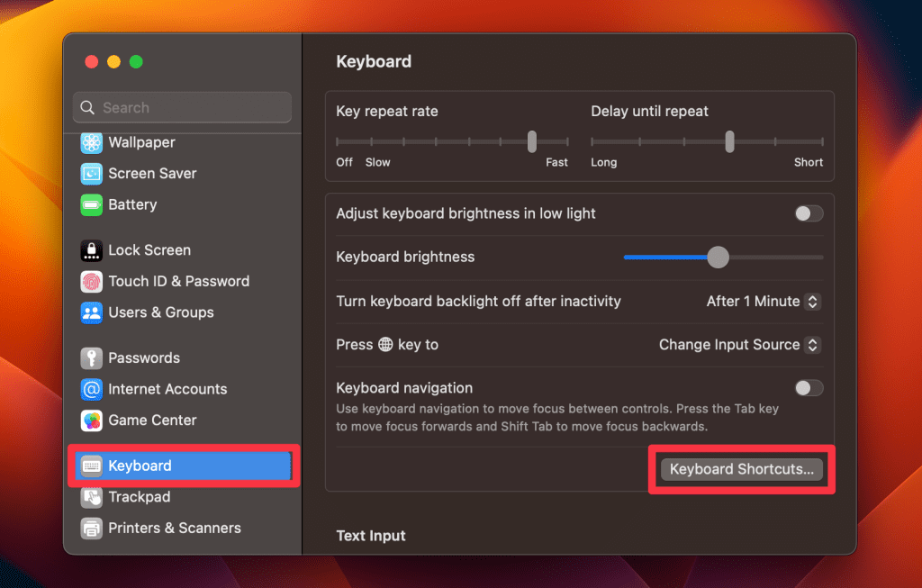Open the After 1 Minute backlight dropdown
Screen dimensions: 922x588
[764, 302]
